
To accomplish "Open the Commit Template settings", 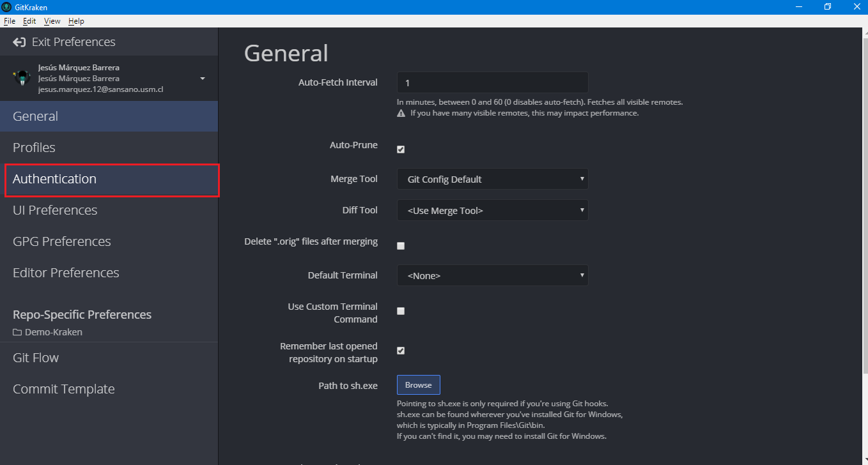I will point(109,389).
